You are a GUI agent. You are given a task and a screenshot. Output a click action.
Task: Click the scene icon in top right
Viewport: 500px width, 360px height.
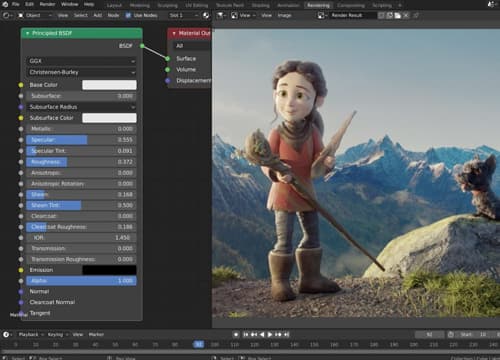(x=492, y=4)
